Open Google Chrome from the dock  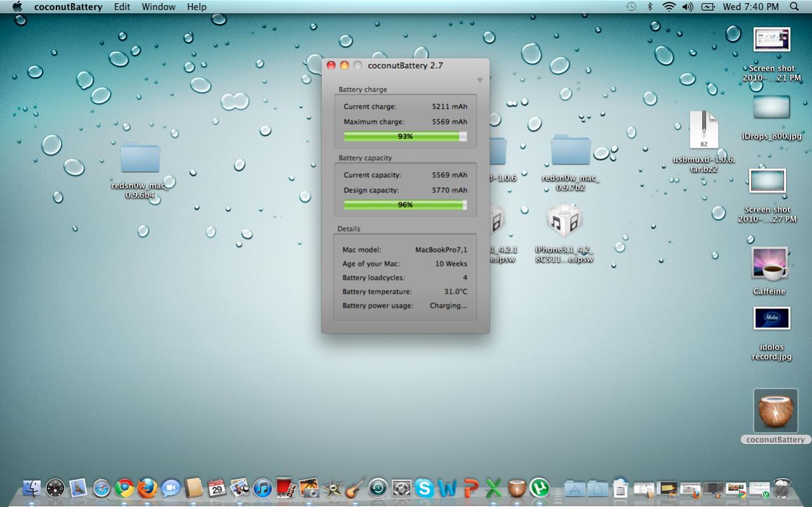[124, 487]
